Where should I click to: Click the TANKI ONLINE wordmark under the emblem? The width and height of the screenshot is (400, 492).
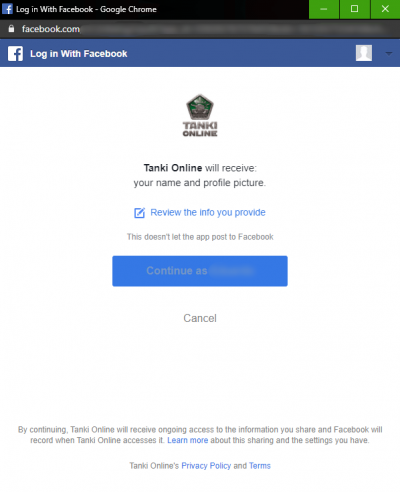200,129
